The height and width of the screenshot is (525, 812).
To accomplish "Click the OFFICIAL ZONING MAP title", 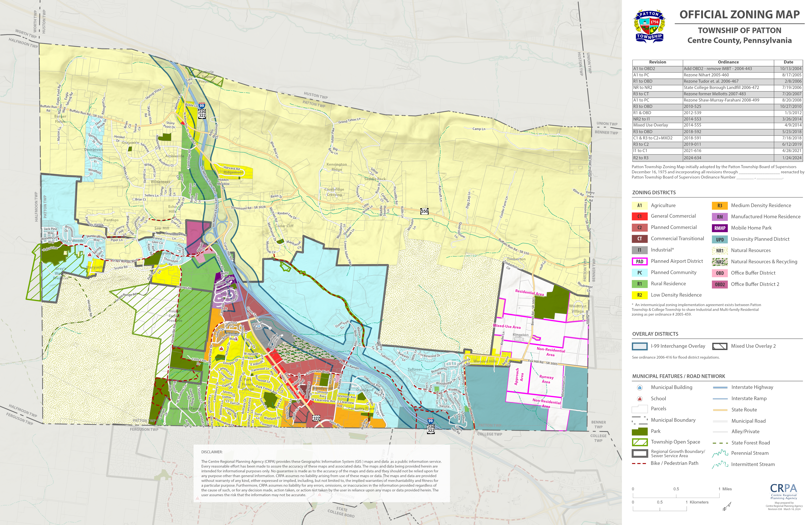I will (x=739, y=15).
